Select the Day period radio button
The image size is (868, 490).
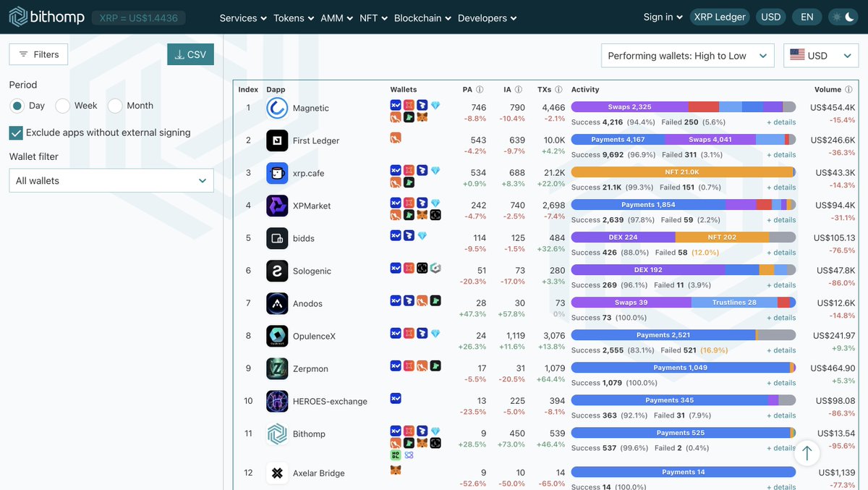tap(17, 106)
